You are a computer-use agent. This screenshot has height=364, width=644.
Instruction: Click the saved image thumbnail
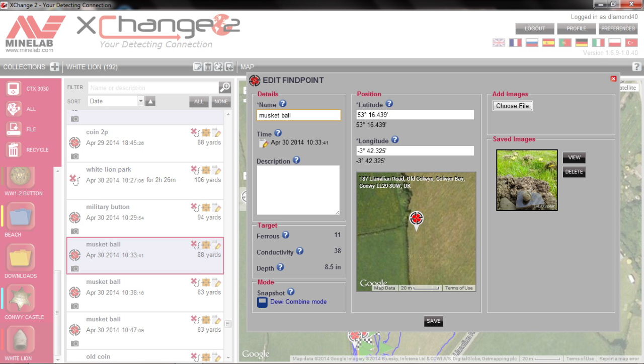[x=527, y=180]
